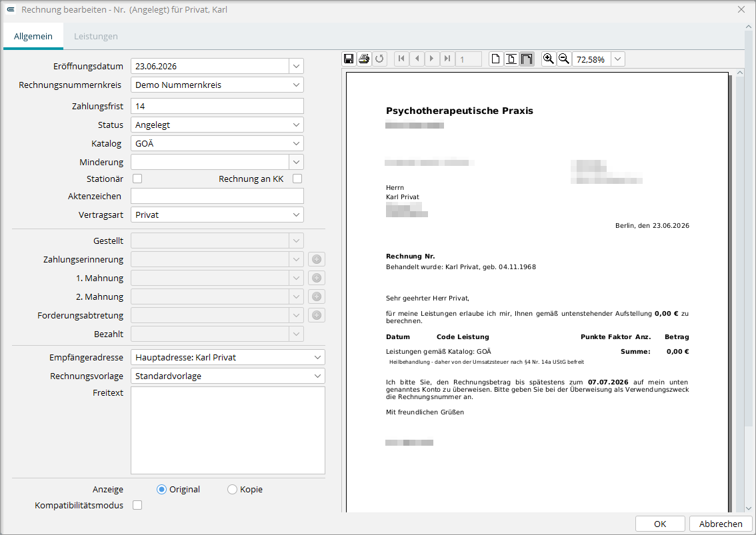
Task: Jump to the last preview page
Action: click(447, 59)
